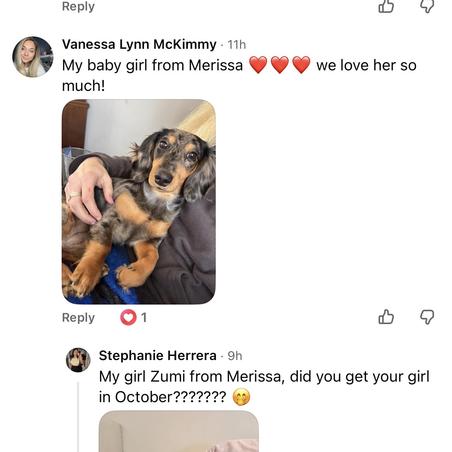View the dachshund puppy photo full size
The height and width of the screenshot is (452, 452).
coord(139,202)
